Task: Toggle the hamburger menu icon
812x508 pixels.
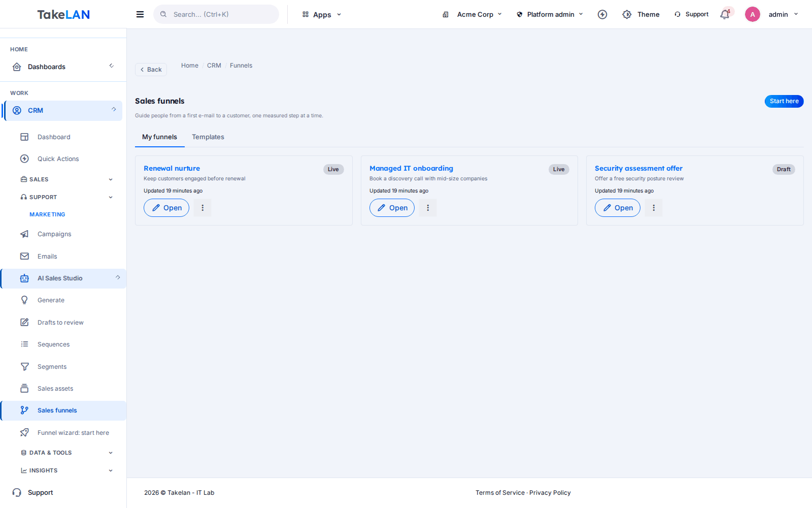Action: [x=140, y=14]
